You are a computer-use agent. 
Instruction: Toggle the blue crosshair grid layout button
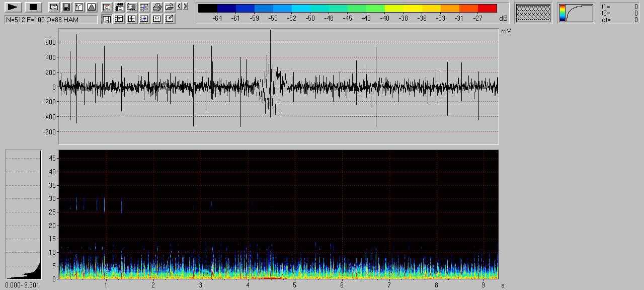click(144, 19)
